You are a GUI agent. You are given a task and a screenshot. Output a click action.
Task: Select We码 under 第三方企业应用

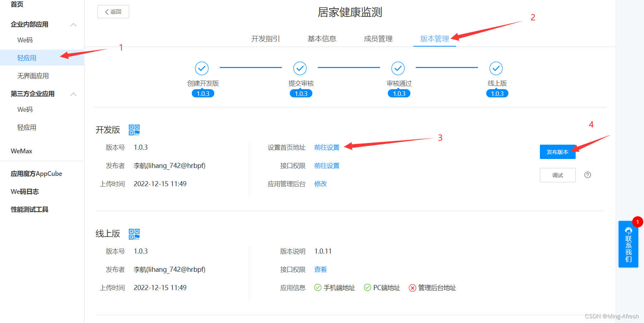pos(25,110)
